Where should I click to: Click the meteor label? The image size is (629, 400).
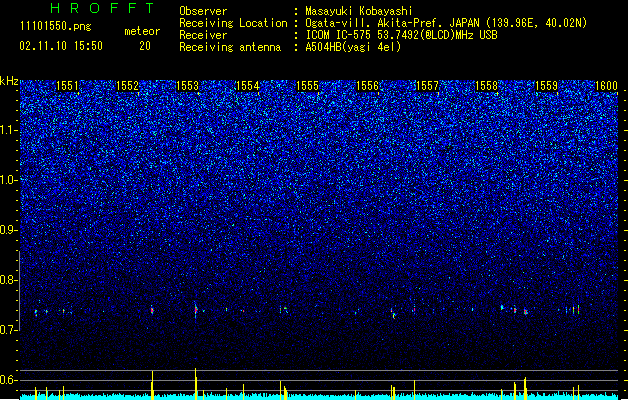click(x=142, y=31)
